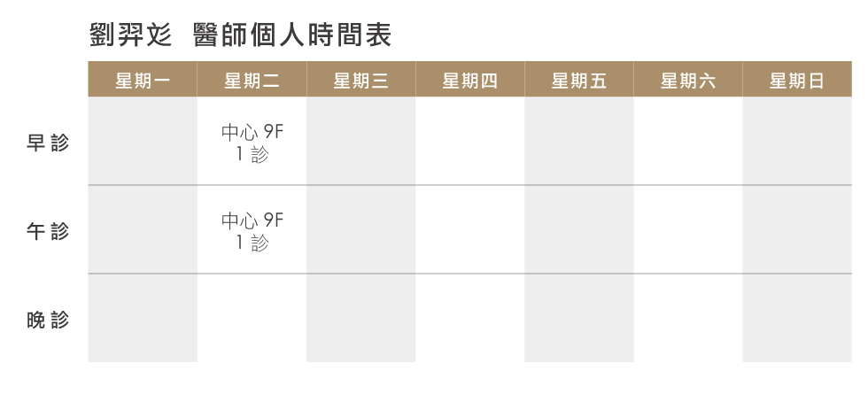Image resolution: width=868 pixels, height=394 pixels.
Task: Select the 星期四 column header
Action: point(469,81)
